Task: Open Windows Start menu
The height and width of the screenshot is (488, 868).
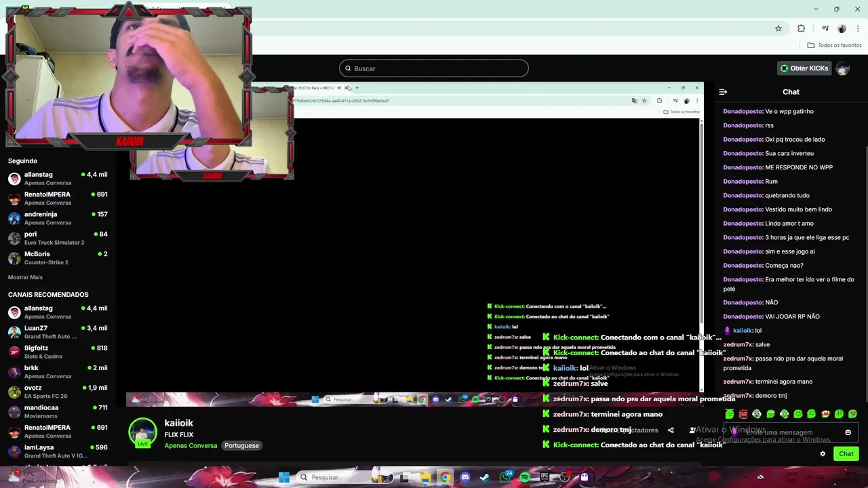Action: pos(284,477)
